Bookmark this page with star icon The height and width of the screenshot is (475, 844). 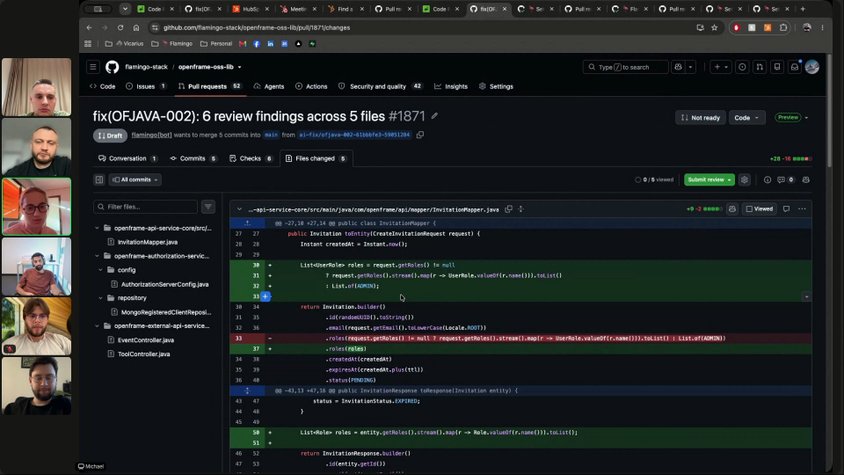pyautogui.click(x=714, y=27)
